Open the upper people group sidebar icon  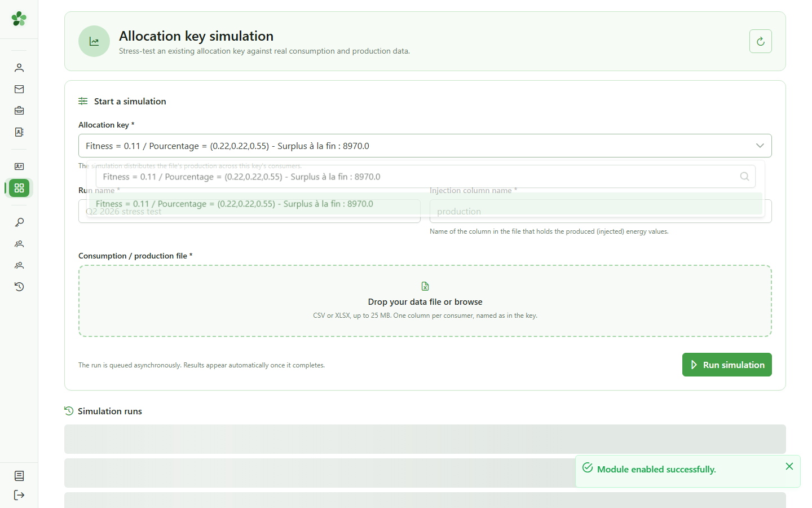[19, 244]
